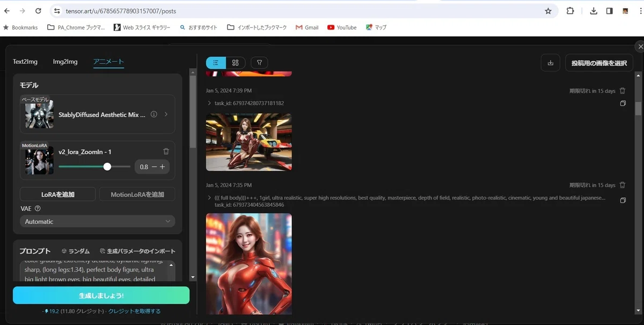The width and height of the screenshot is (644, 325).
Task: Open the results filter icon
Action: pos(259,63)
